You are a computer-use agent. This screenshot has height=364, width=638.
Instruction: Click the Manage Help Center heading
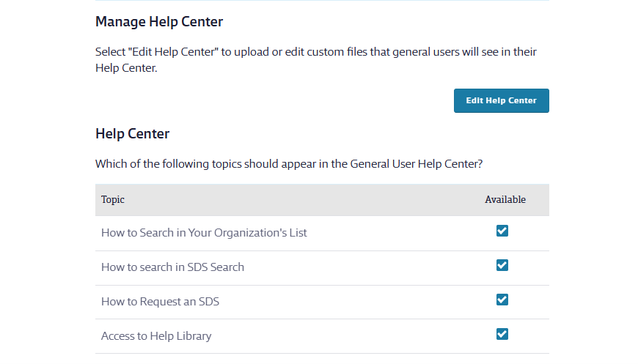159,22
